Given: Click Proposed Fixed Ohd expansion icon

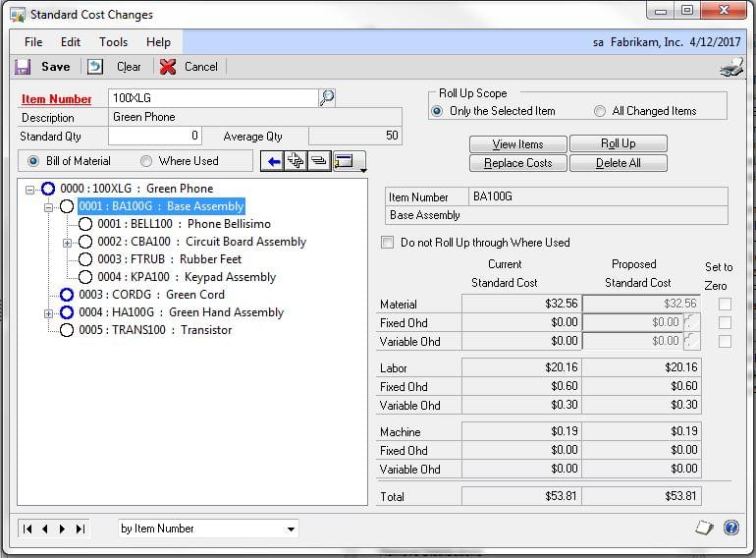Looking at the screenshot, I should [691, 322].
